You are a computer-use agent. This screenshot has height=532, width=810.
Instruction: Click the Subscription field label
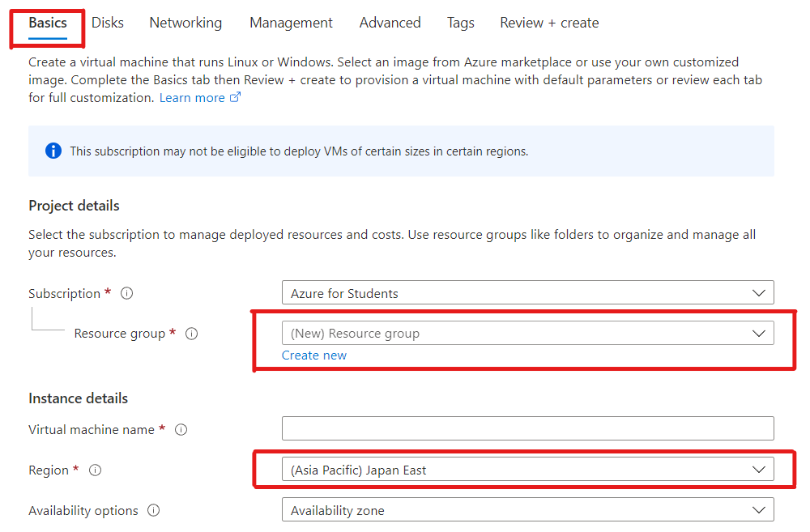click(64, 293)
